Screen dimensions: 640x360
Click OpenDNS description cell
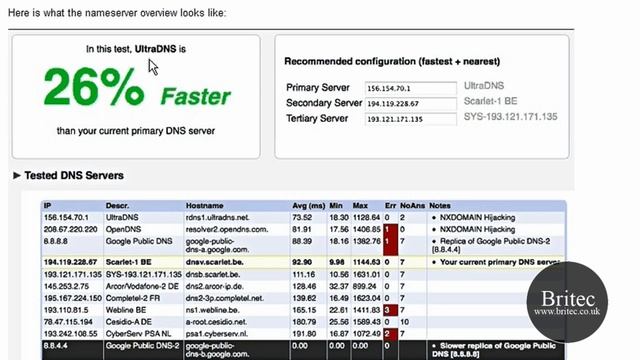tap(123, 229)
